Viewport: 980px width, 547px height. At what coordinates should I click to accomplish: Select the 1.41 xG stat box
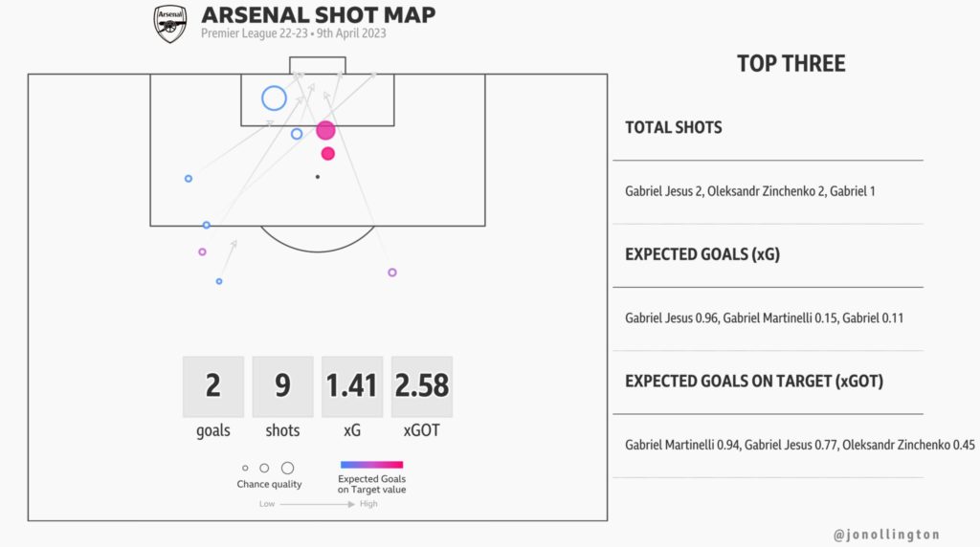352,386
